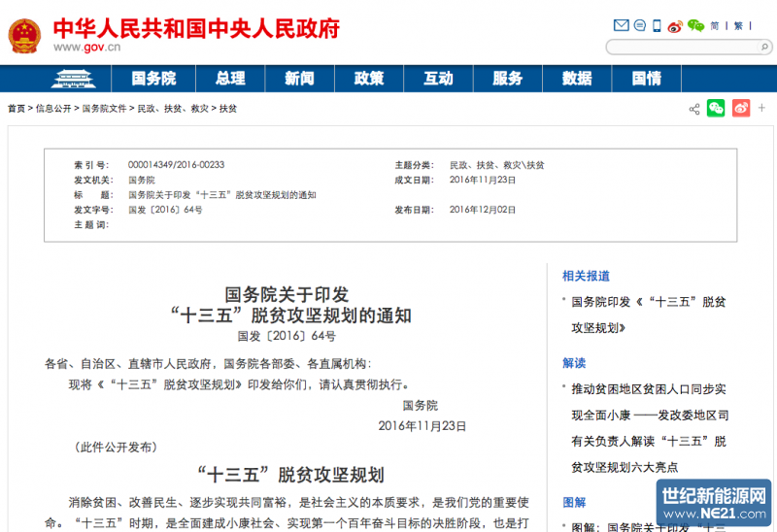Click 首页 in the breadcrumb
This screenshot has width=777, height=532.
[x=17, y=109]
